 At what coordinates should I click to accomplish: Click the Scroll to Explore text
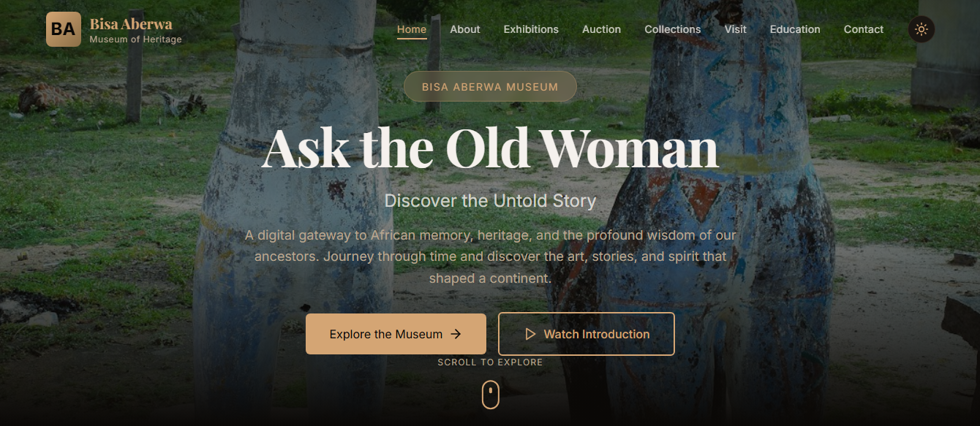[x=491, y=362]
